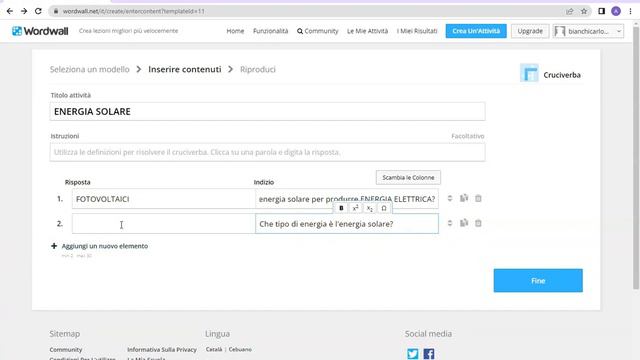The width and height of the screenshot is (640, 360).
Task: Open the Facebook social link
Action: [x=429, y=353]
